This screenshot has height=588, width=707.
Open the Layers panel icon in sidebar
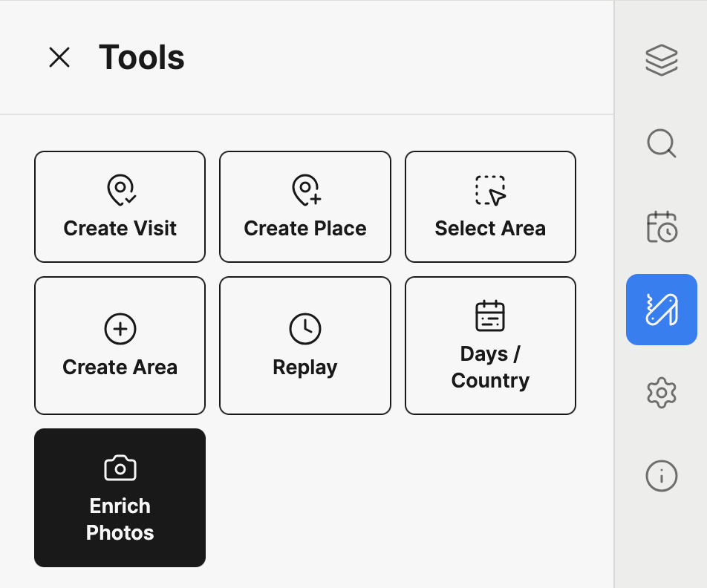(661, 59)
